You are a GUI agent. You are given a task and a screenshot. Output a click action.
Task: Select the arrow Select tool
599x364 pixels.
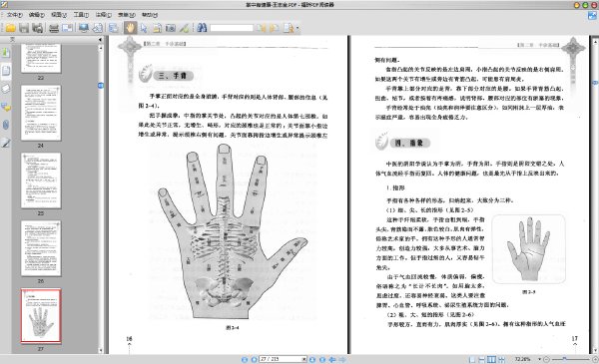(x=144, y=28)
